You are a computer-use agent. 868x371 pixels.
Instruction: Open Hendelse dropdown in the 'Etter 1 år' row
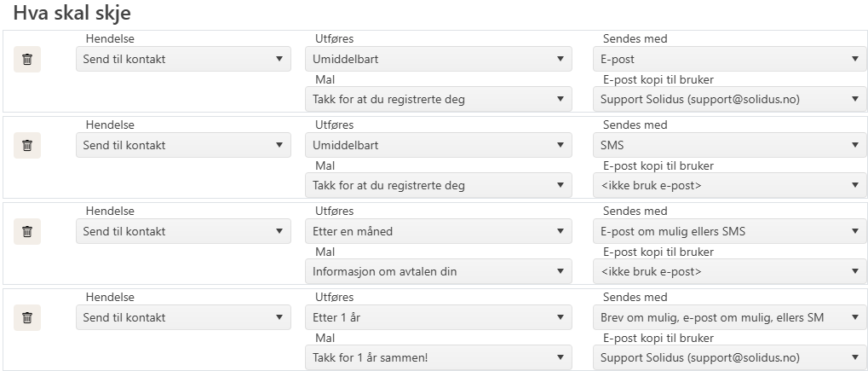183,317
